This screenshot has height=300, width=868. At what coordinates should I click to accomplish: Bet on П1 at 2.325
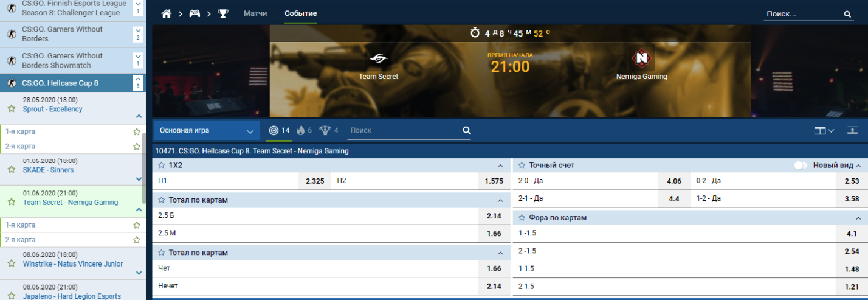point(314,181)
